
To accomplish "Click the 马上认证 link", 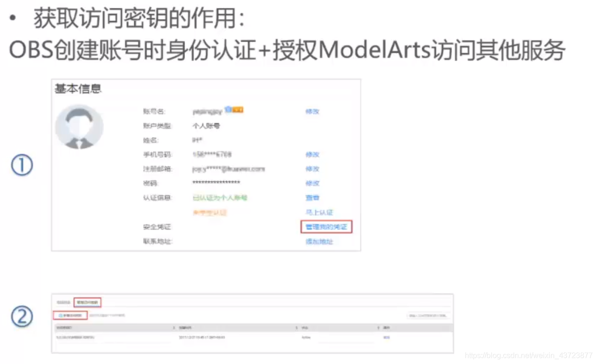I will pyautogui.click(x=319, y=213).
